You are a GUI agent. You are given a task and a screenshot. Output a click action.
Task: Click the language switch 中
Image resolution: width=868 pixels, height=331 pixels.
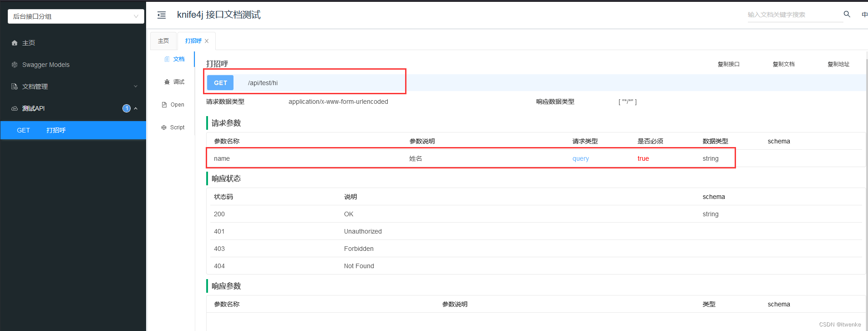click(x=864, y=15)
